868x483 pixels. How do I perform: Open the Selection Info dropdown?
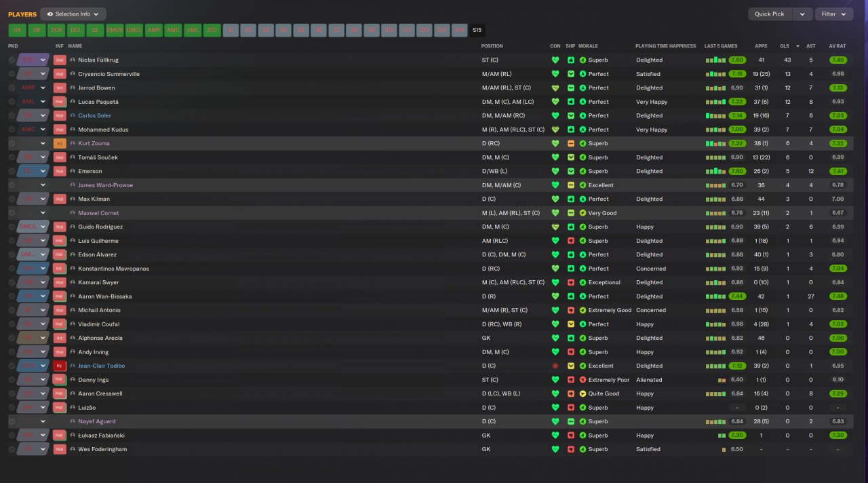tap(73, 14)
